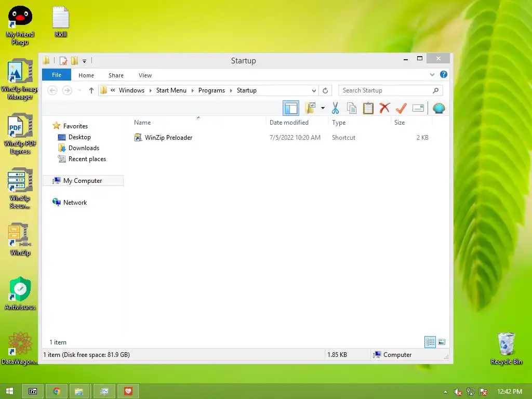Show hidden breadcrumb path double chevron
Screen dimensions: 532x399
pos(113,90)
